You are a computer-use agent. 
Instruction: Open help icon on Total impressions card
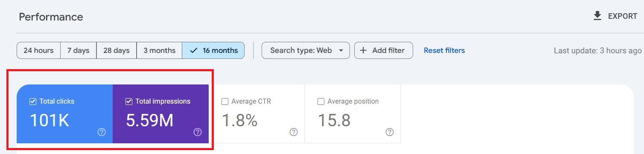198,132
